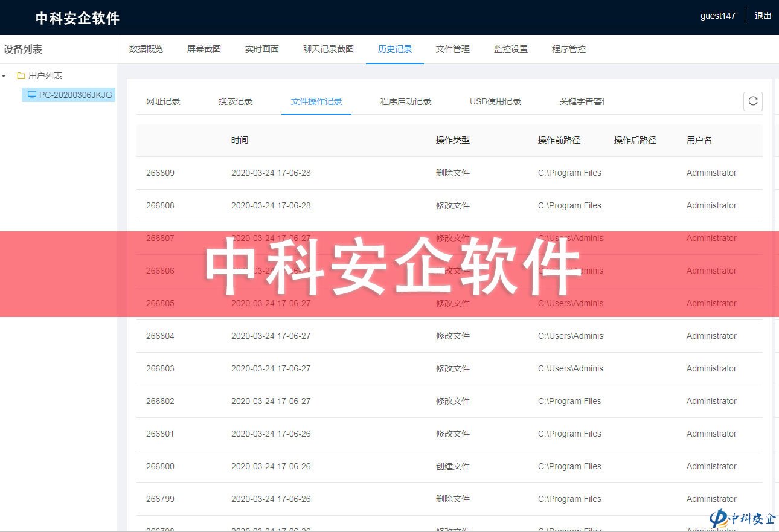Select 文件操作记录 sub-tab
The width and height of the screenshot is (779, 532).
click(316, 101)
